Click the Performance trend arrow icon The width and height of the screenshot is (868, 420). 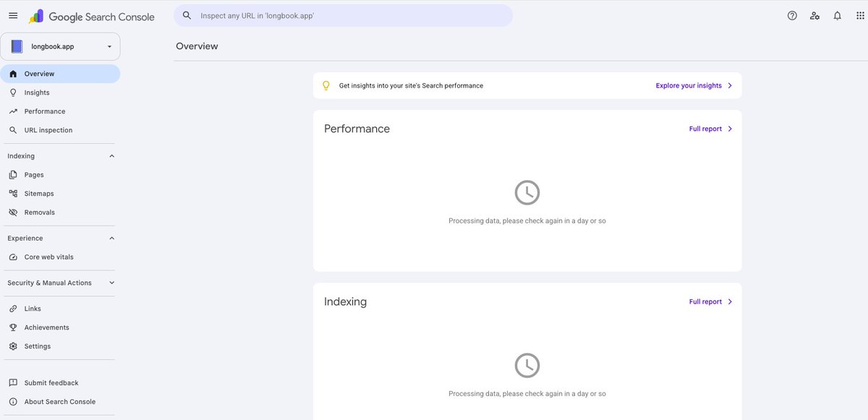[13, 111]
